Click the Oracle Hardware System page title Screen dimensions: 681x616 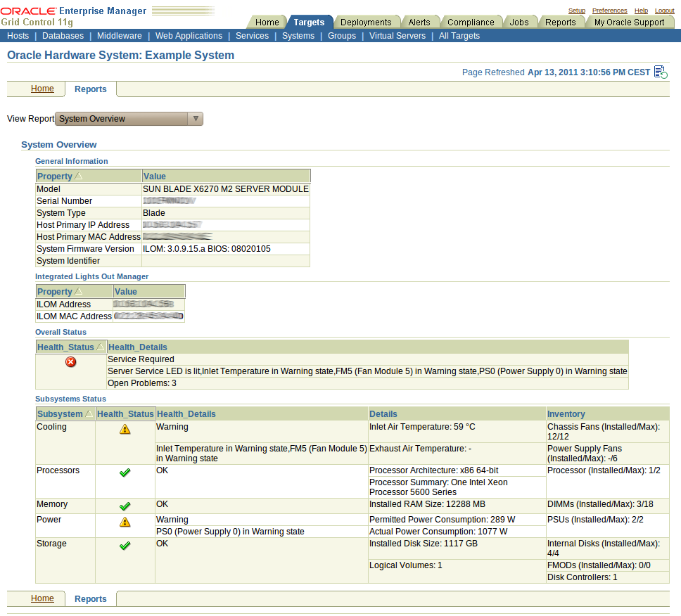pyautogui.click(x=121, y=55)
